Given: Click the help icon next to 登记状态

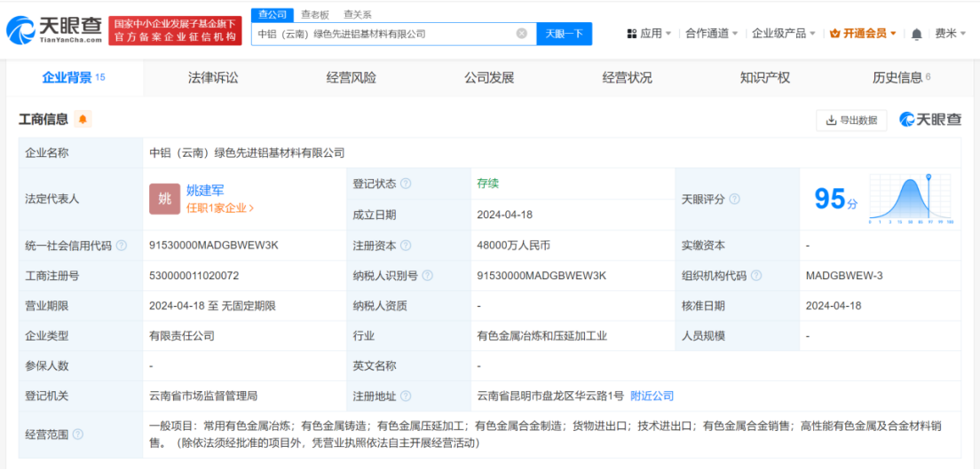Looking at the screenshot, I should (406, 184).
